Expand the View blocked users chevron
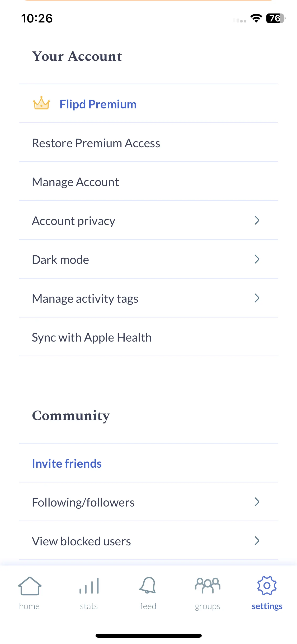 257,541
